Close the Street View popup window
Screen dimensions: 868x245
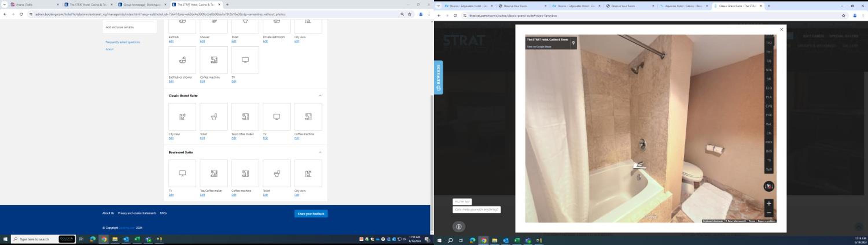(781, 30)
